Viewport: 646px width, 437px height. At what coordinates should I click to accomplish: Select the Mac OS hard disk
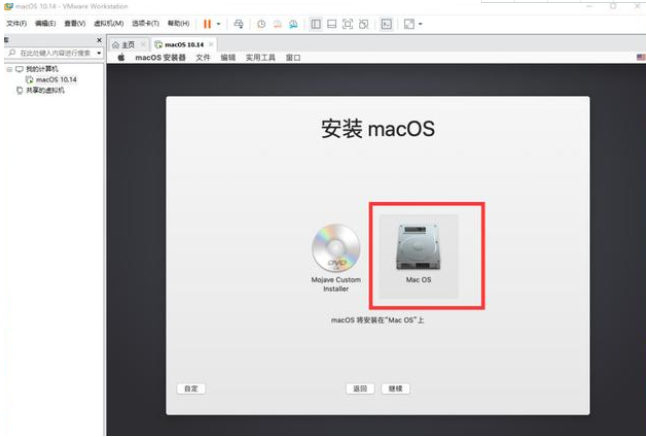(x=418, y=254)
